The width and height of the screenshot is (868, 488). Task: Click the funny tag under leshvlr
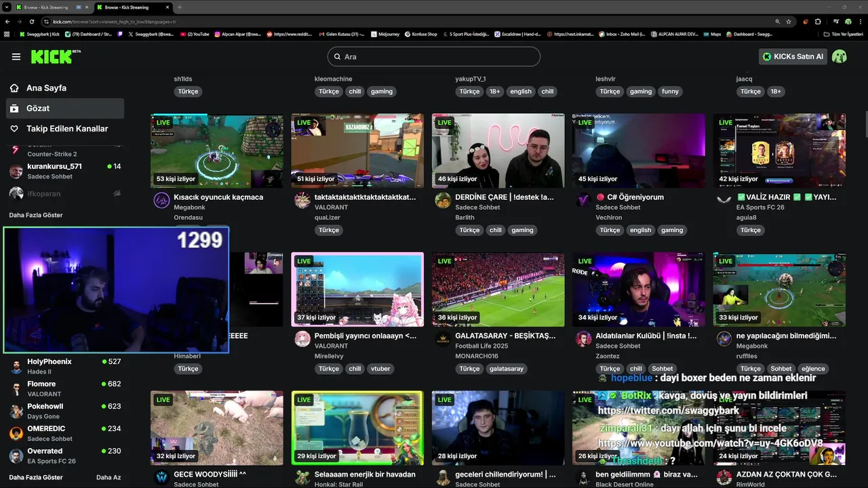click(670, 91)
